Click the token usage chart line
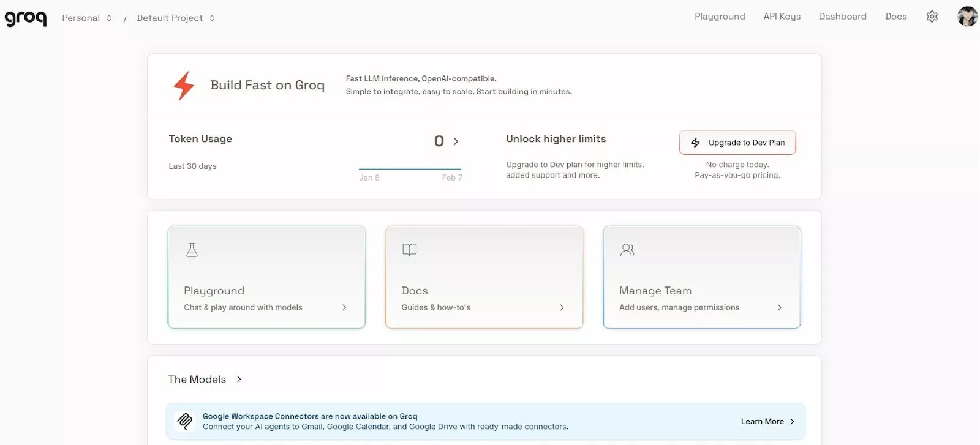Image resolution: width=980 pixels, height=445 pixels. (x=410, y=169)
